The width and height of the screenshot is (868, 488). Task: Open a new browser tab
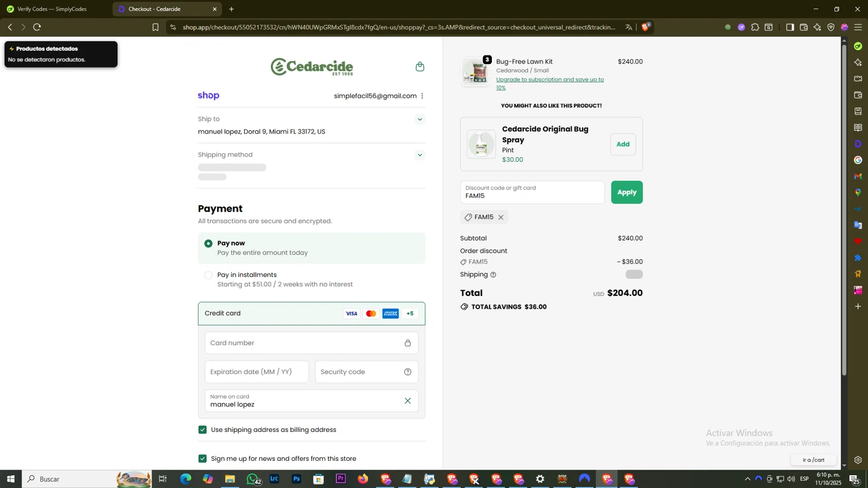231,9
